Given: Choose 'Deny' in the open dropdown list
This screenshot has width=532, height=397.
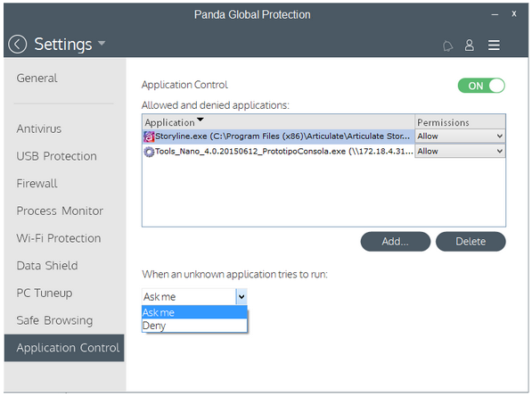Looking at the screenshot, I should click(x=194, y=326).
